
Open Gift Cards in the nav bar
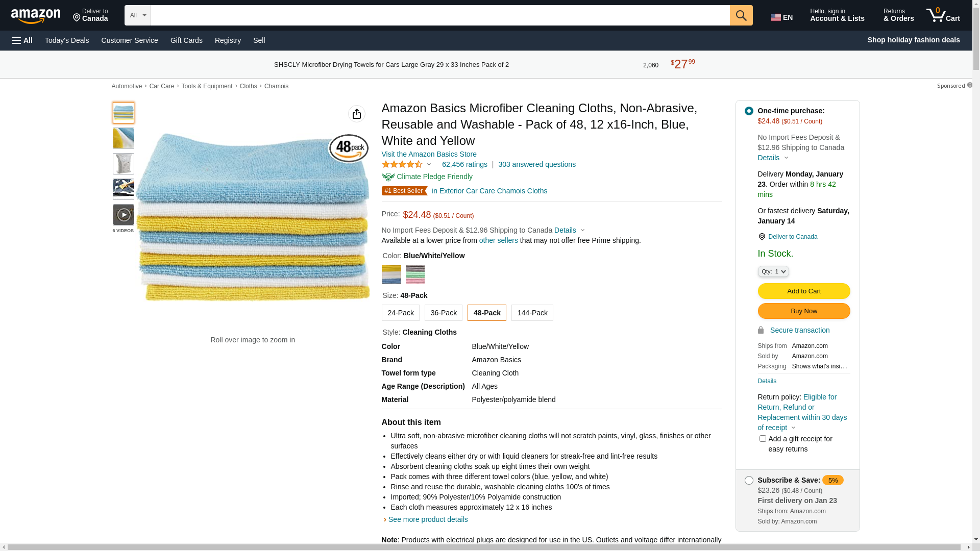coord(186,40)
